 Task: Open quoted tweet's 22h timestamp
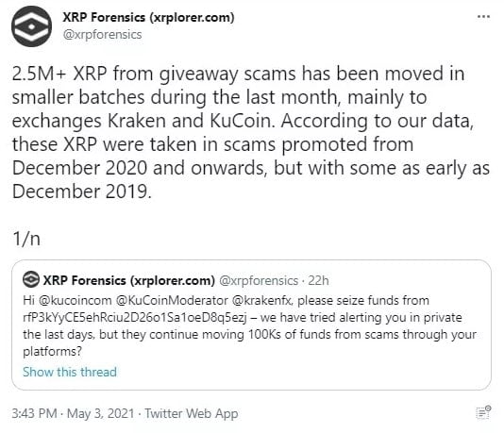tap(318, 280)
